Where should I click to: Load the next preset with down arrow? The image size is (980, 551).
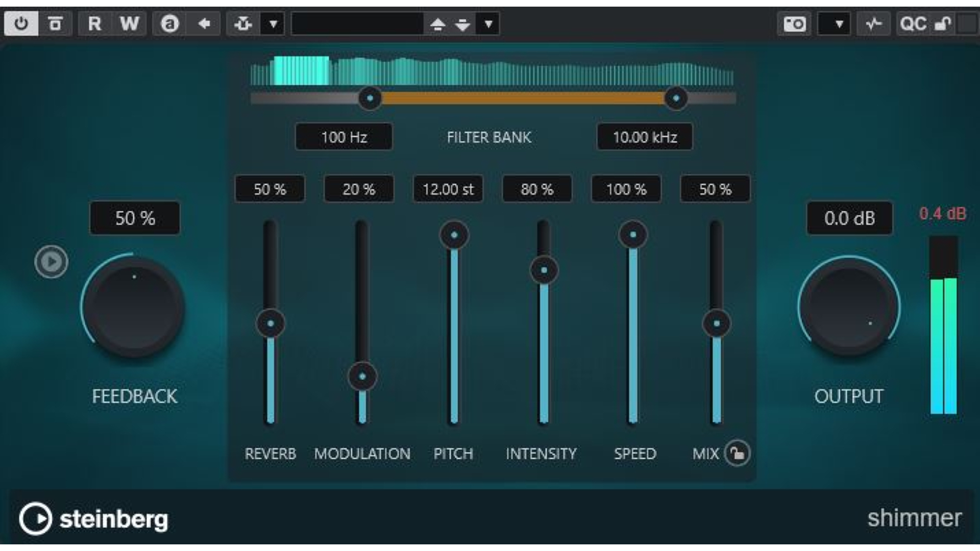pyautogui.click(x=462, y=23)
